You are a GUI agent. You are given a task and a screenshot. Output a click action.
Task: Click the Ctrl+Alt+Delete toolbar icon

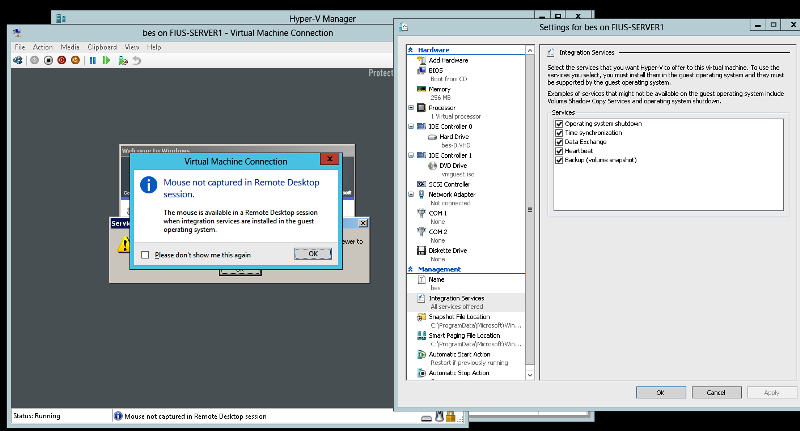18,60
